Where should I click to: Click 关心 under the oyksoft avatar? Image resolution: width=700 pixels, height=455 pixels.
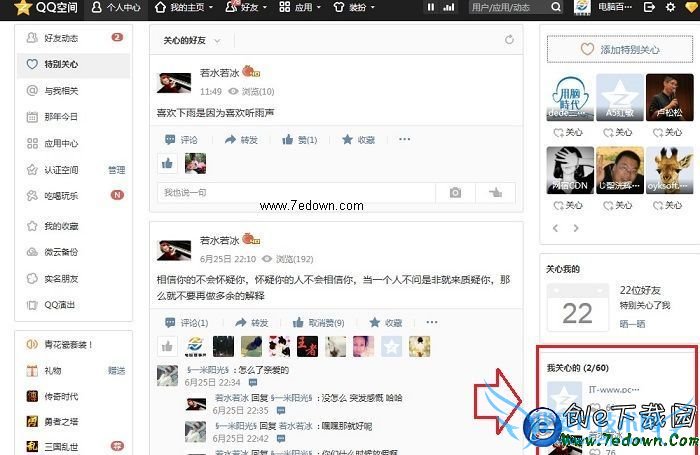667,205
